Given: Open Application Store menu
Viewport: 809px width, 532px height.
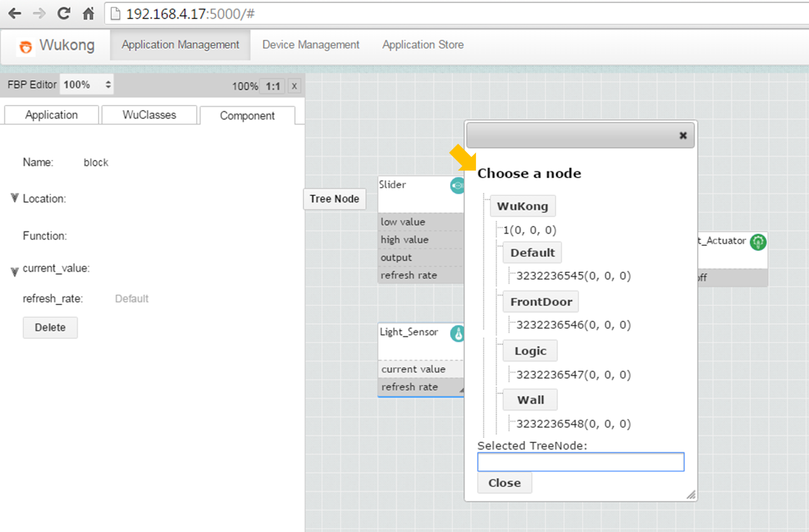Looking at the screenshot, I should [x=423, y=45].
